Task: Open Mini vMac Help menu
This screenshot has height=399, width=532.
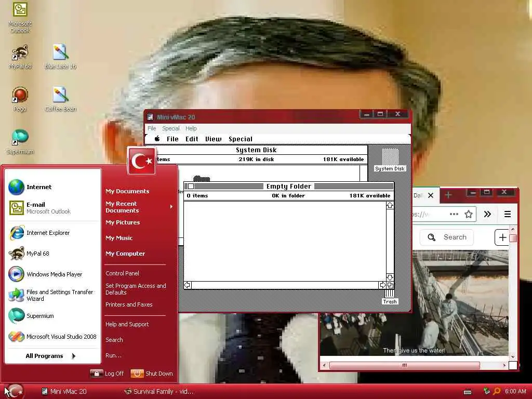Action: [191, 128]
